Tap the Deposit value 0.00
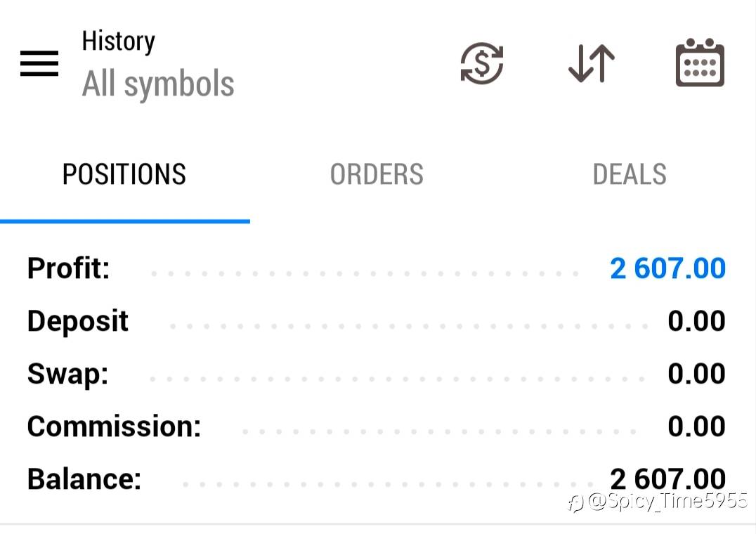 click(x=697, y=321)
